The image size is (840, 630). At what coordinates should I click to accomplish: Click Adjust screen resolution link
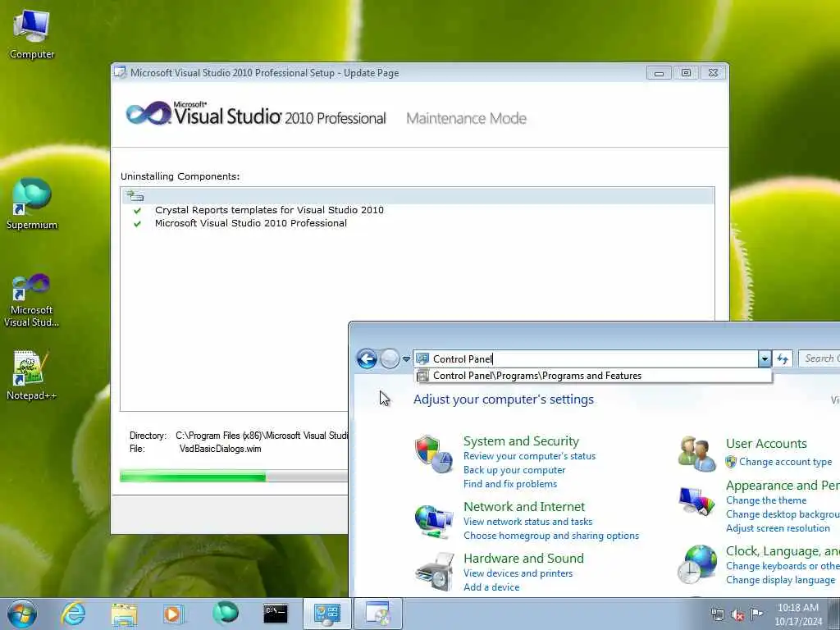tap(778, 528)
